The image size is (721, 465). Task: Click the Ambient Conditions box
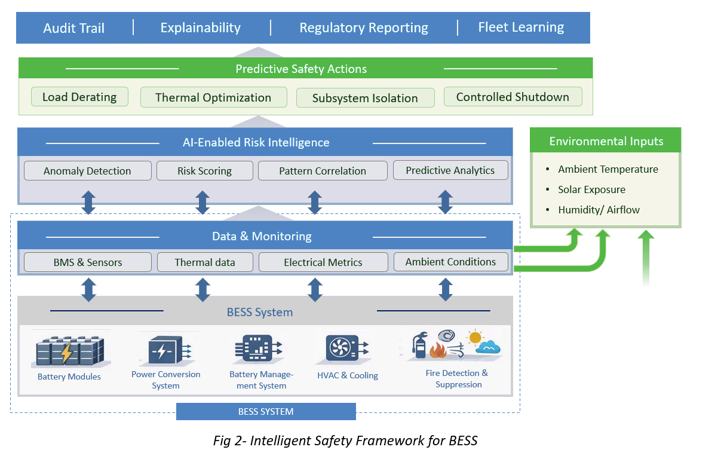451,262
